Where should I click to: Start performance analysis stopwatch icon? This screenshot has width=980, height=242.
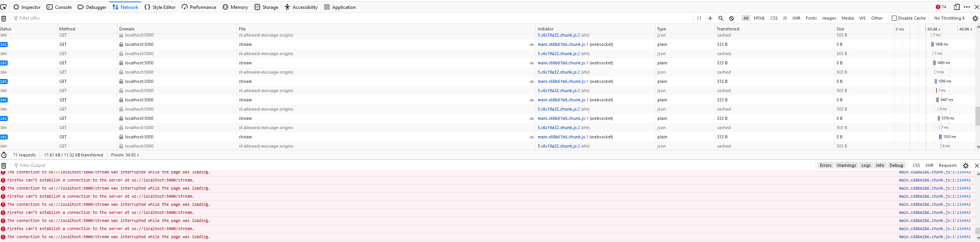(x=4, y=155)
